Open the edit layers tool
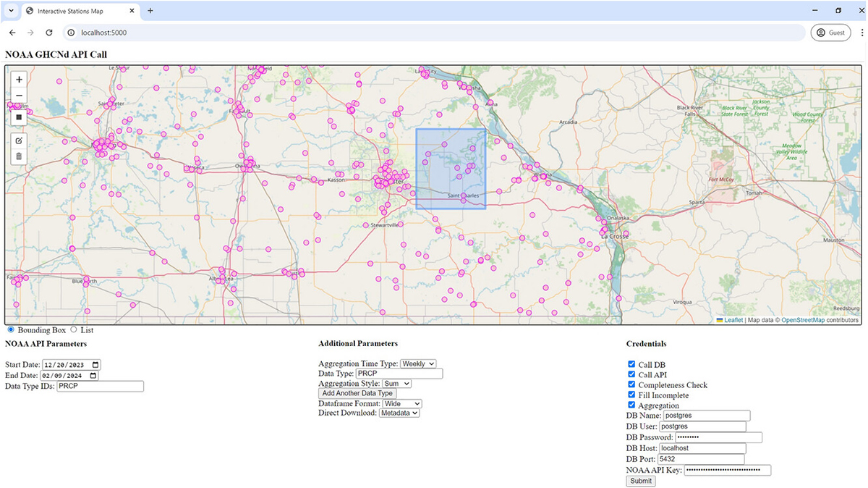Screen dimensions: 868x488 (x=19, y=141)
